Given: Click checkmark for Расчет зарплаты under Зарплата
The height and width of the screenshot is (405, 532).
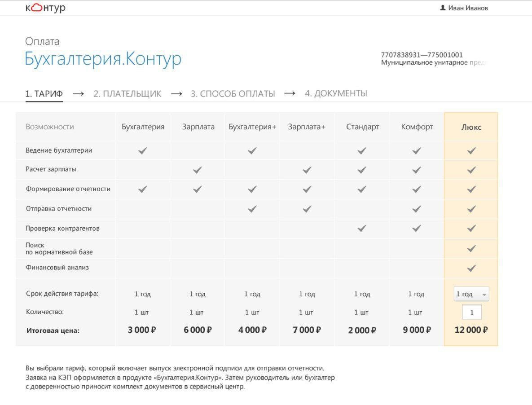Looking at the screenshot, I should tap(197, 170).
